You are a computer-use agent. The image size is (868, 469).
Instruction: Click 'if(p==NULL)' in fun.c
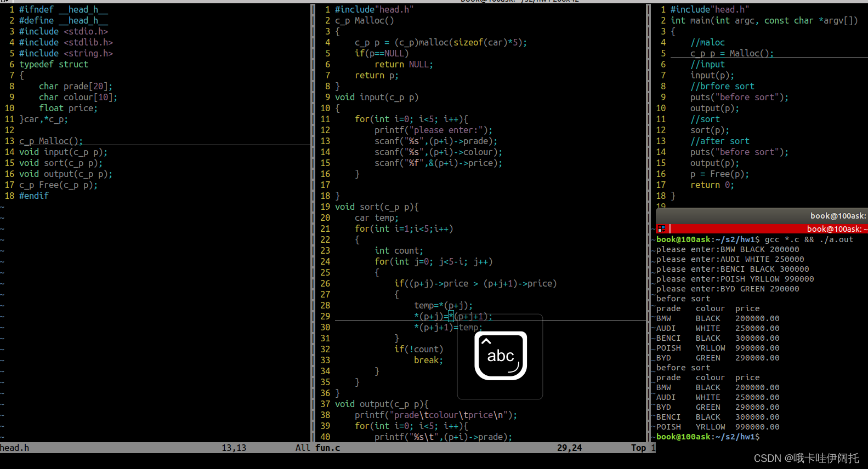pyautogui.click(x=382, y=53)
